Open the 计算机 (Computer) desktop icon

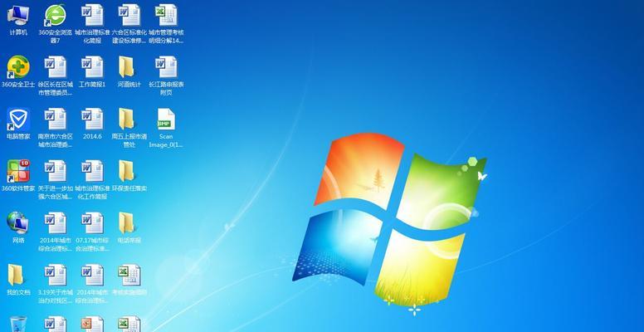[18, 20]
